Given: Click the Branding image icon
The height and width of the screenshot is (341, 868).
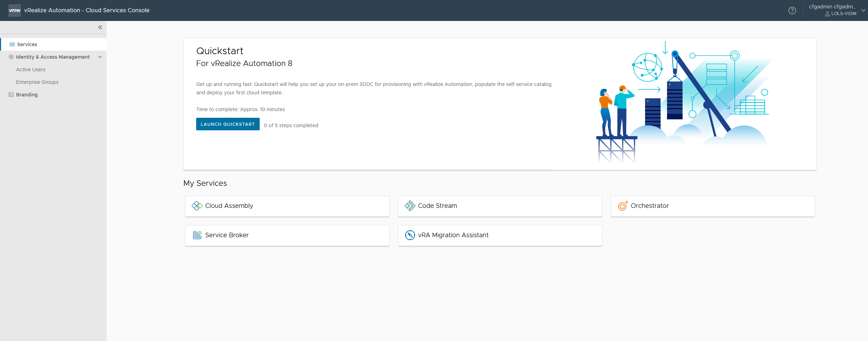Looking at the screenshot, I should (11, 95).
